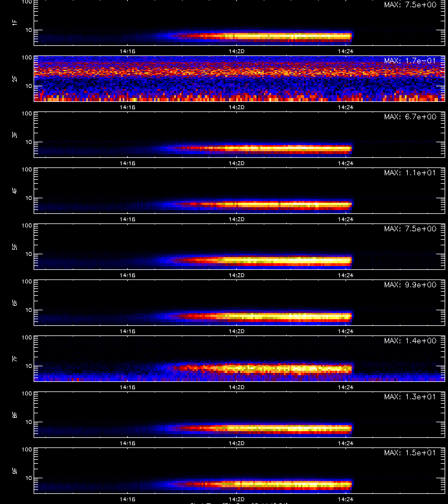This screenshot has height=504, width=448.
Task: Click the 10 y-axis tick label of panel 9F
Action: pyautogui.click(x=29, y=478)
